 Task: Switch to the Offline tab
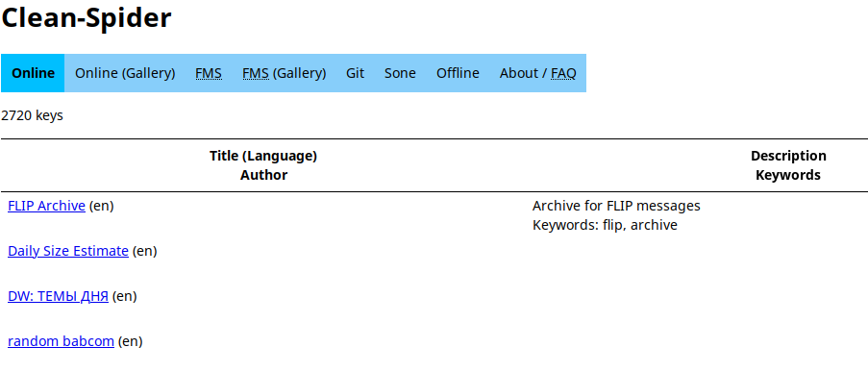pos(458,73)
